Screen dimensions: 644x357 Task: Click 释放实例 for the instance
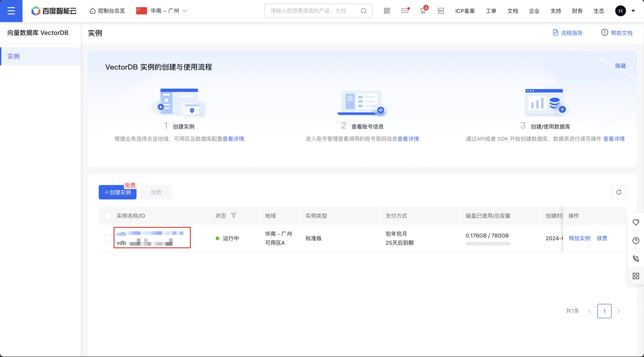[x=579, y=238]
